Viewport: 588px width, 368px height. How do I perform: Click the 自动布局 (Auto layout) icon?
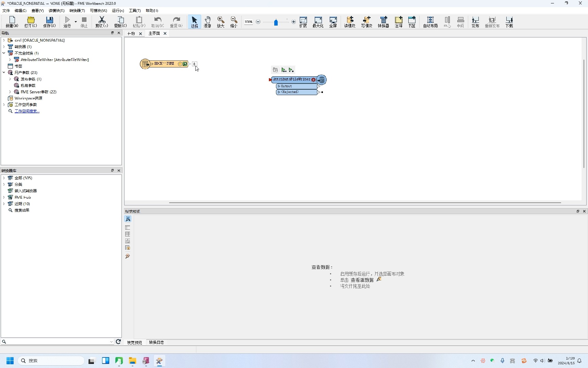tap(430, 22)
